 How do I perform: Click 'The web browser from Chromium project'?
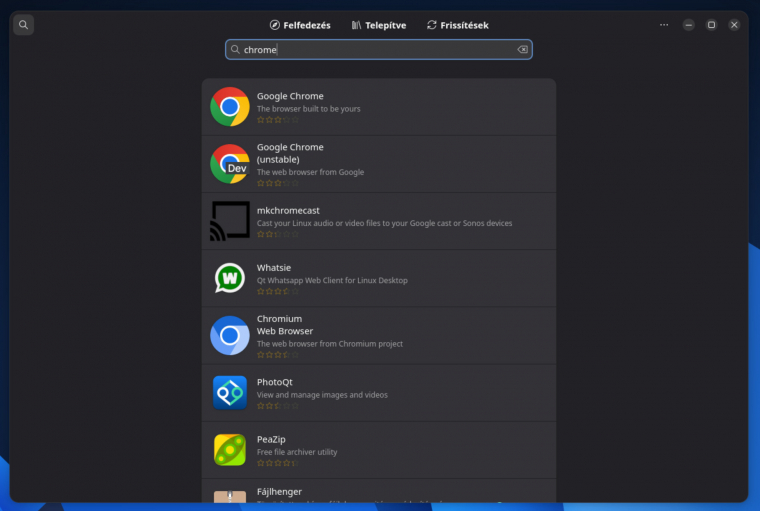pyautogui.click(x=330, y=344)
